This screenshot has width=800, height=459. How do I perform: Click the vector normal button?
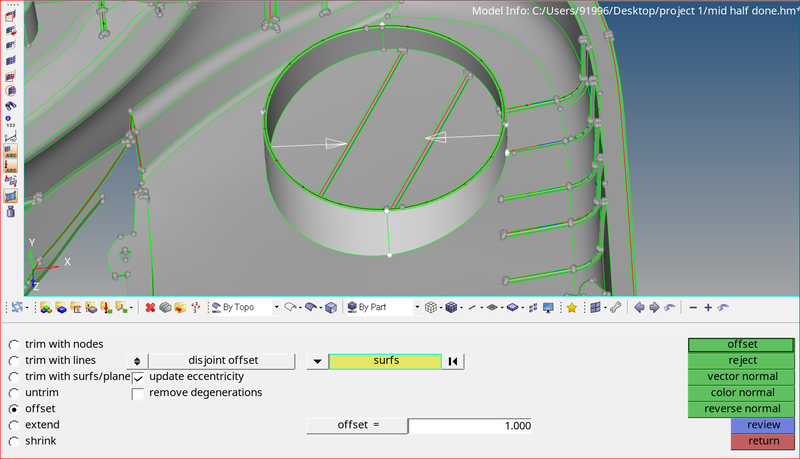click(x=741, y=377)
